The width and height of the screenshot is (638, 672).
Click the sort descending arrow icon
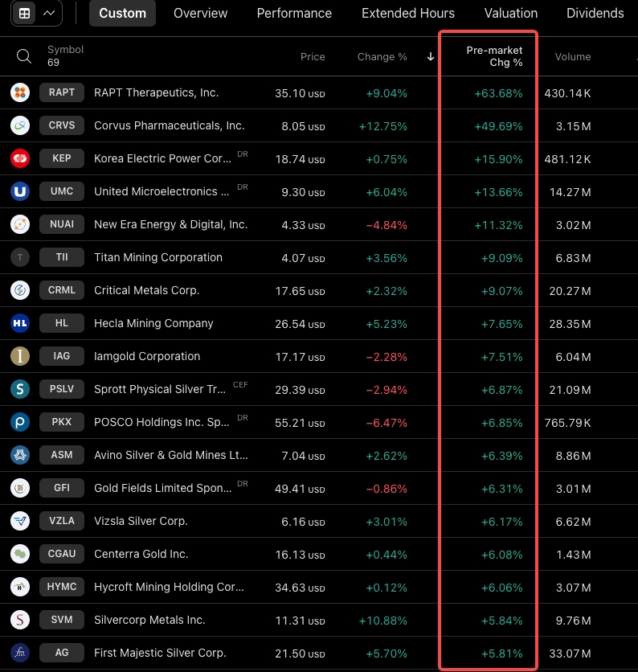[x=431, y=56]
